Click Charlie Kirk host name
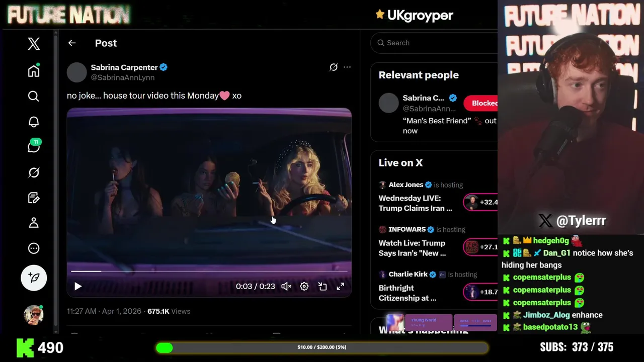Screen dimensions: 644x362 click(x=408, y=274)
